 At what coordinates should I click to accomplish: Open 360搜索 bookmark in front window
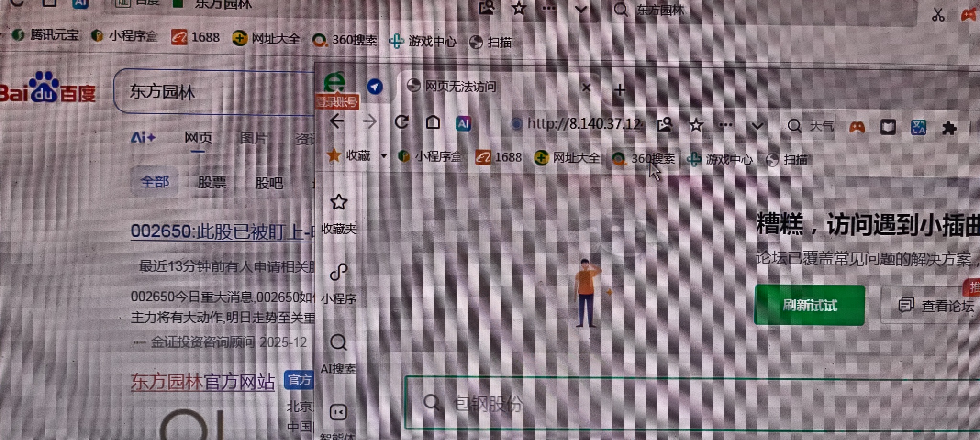pos(644,158)
